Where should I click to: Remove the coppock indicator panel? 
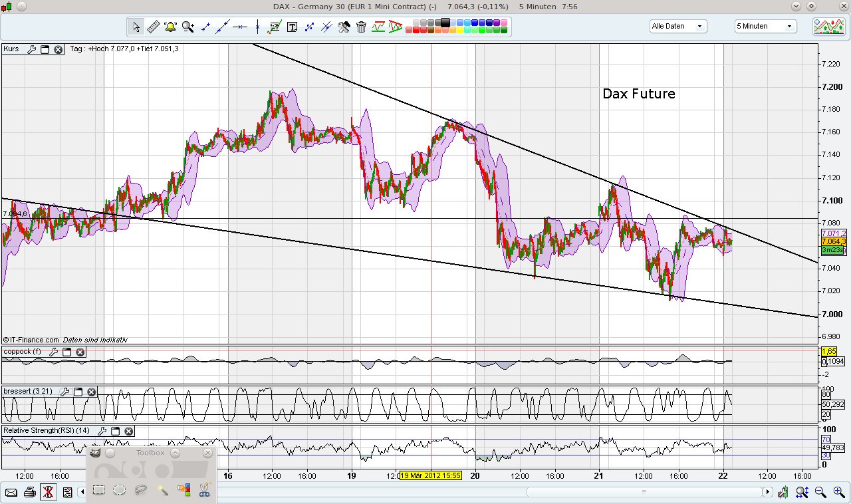click(80, 352)
